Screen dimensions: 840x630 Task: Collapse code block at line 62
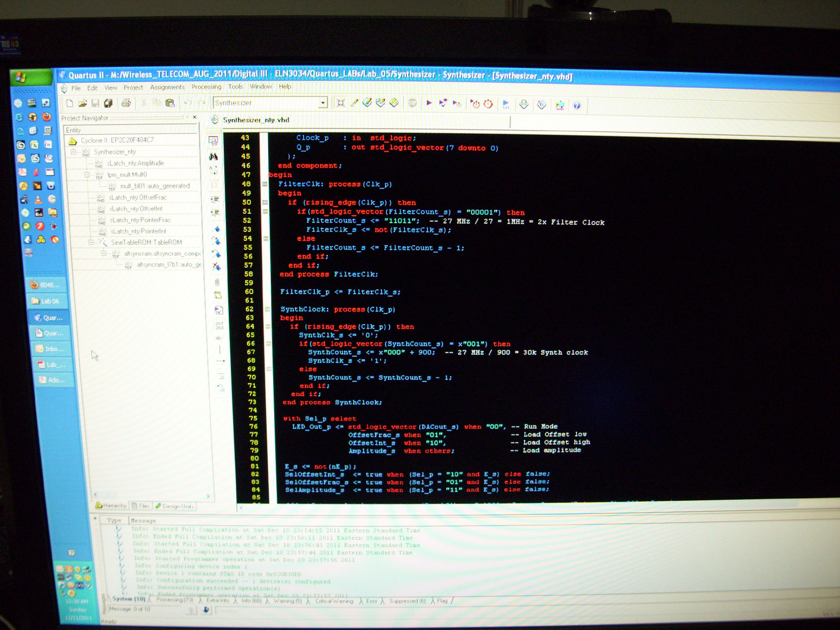267,309
